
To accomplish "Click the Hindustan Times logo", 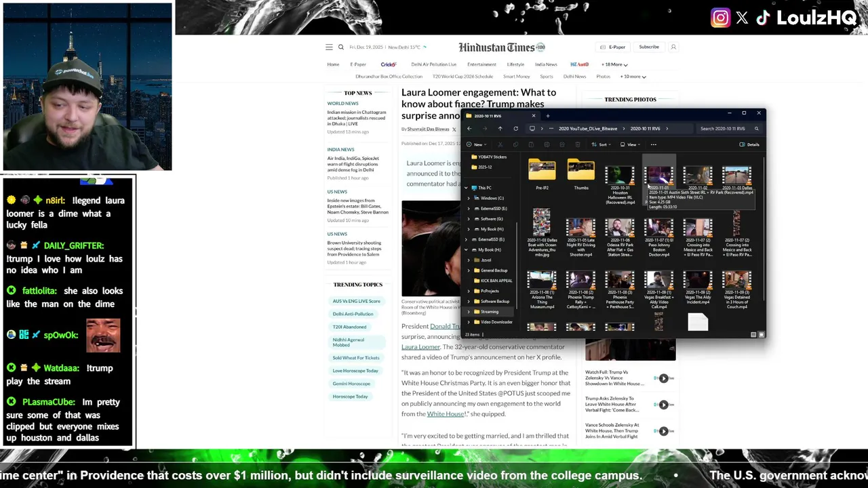I will click(502, 47).
